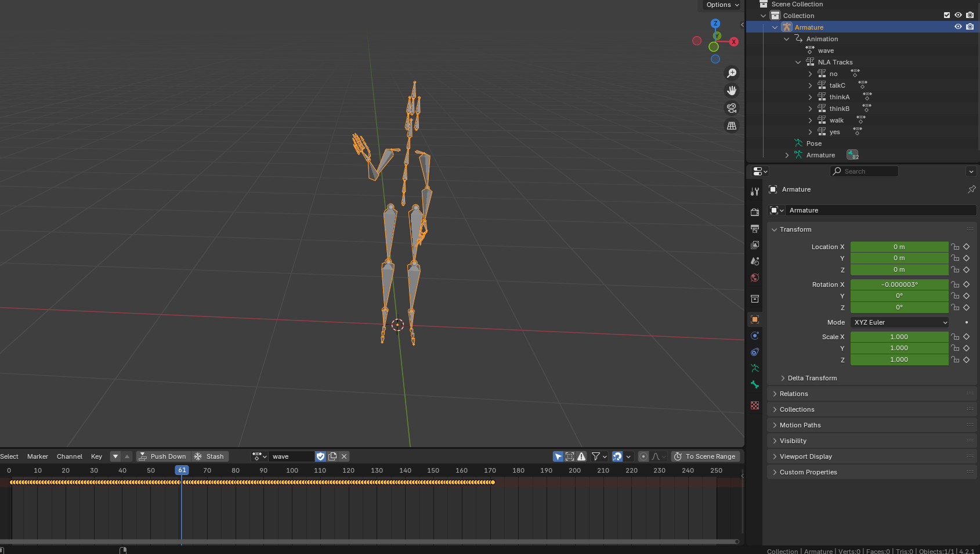Image resolution: width=980 pixels, height=554 pixels.
Task: Open the rotation Mode XYZ Euler dropdown
Action: (900, 322)
